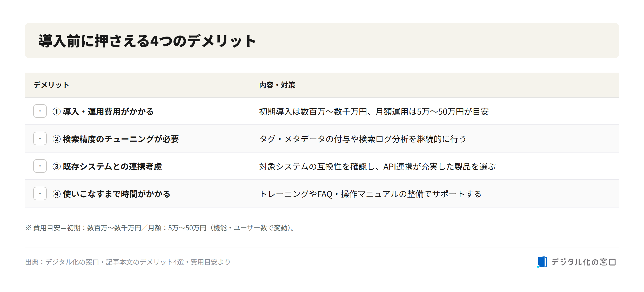
Task: Click the blue デジタル化の窓口 logo icon
Action: click(x=542, y=262)
